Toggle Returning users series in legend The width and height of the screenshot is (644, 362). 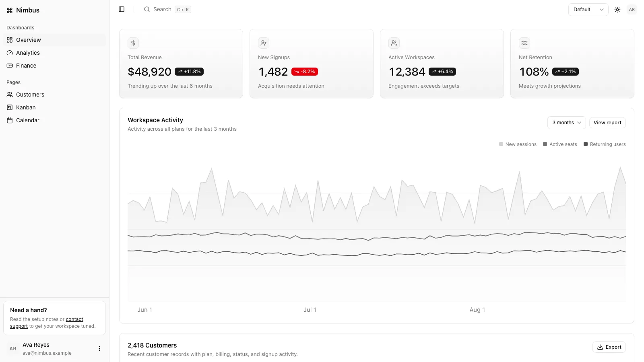click(x=605, y=144)
